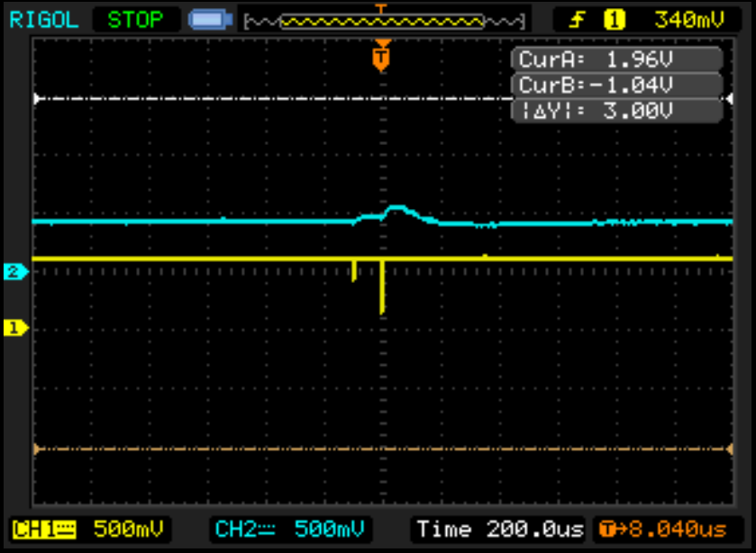756x553 pixels.
Task: Click the CH2 coupling label at bottom
Action: 245,530
